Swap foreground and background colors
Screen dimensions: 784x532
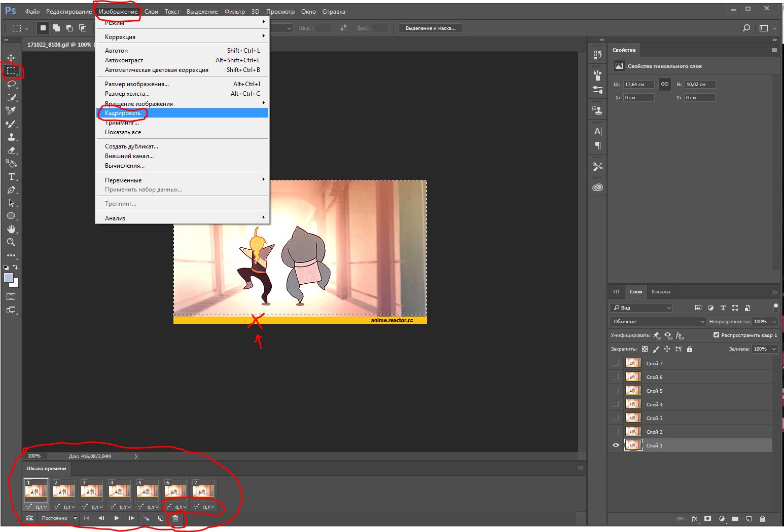[x=15, y=267]
